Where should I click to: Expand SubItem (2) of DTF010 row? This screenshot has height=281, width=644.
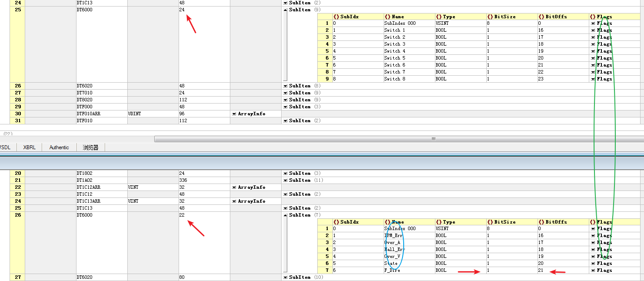(285, 121)
